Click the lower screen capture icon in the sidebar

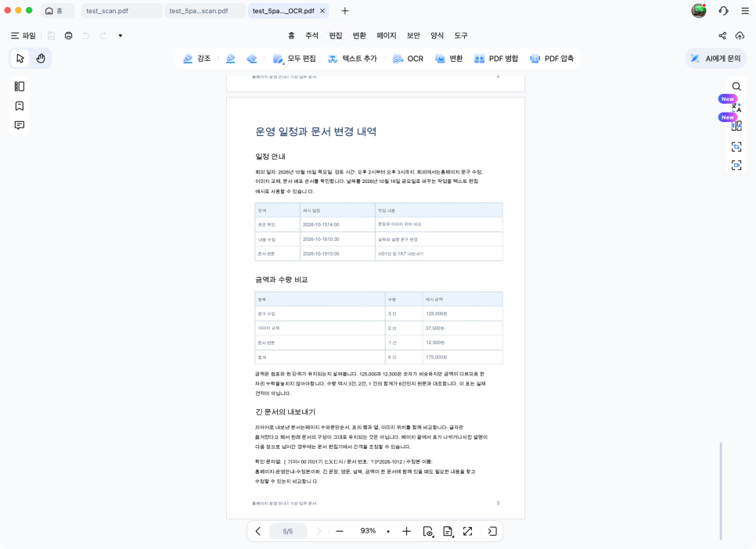736,165
